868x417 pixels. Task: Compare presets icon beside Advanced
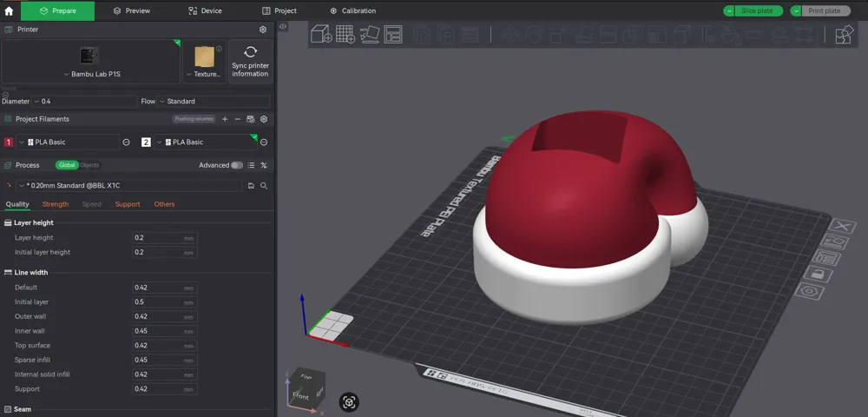[264, 165]
